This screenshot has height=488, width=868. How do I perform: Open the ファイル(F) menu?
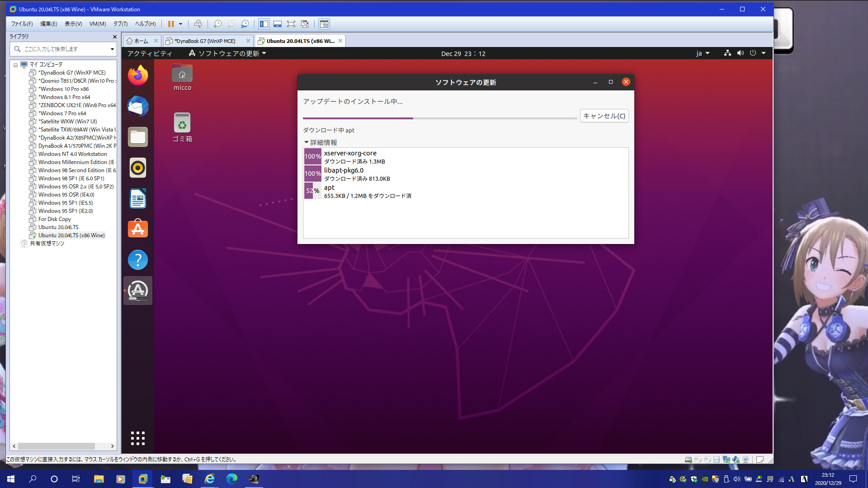point(22,24)
